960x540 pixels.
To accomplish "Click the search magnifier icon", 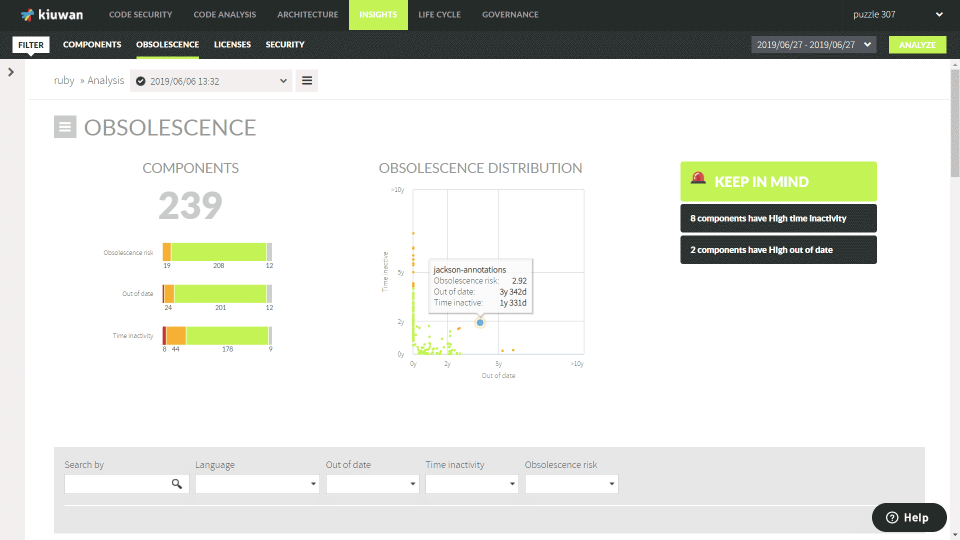I will click(x=176, y=484).
